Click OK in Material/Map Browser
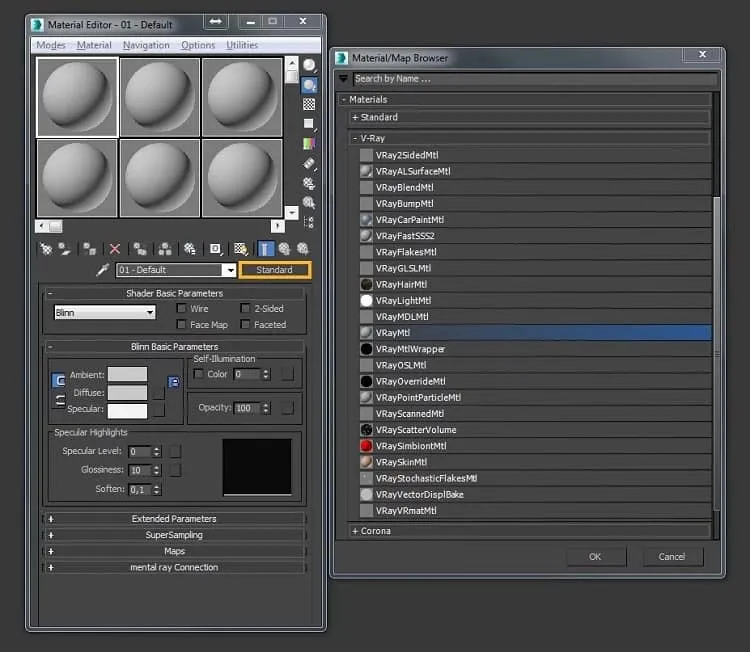 596,557
